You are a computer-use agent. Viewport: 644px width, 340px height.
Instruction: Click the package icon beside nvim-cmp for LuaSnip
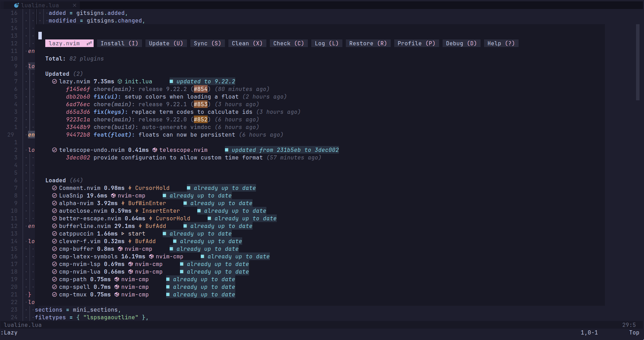click(x=113, y=195)
